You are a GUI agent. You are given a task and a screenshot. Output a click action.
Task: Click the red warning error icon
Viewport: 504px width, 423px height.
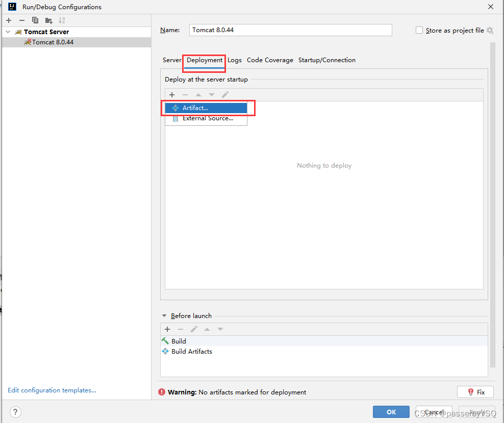[162, 392]
